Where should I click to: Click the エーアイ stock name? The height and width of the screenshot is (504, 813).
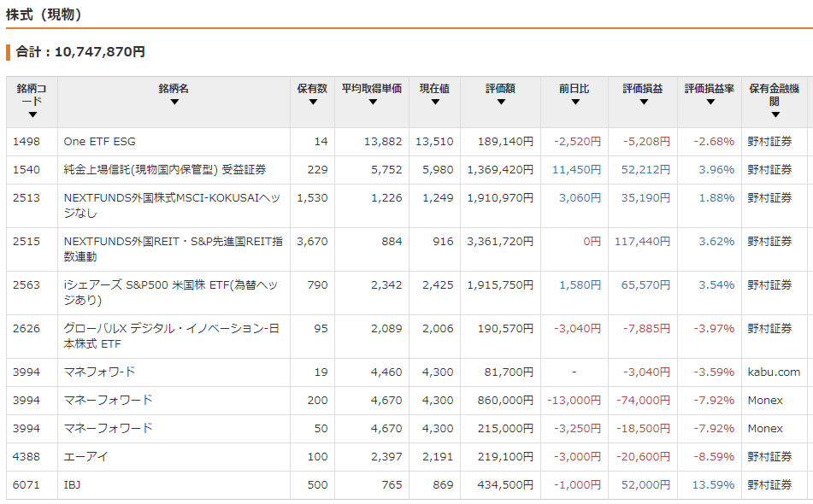(x=85, y=456)
